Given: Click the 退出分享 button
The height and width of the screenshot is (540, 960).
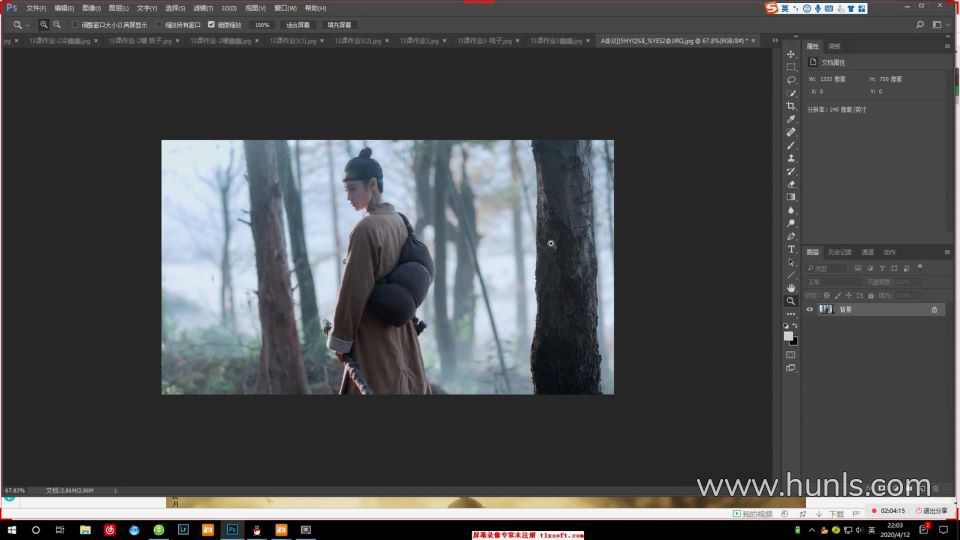Looking at the screenshot, I should click(932, 511).
